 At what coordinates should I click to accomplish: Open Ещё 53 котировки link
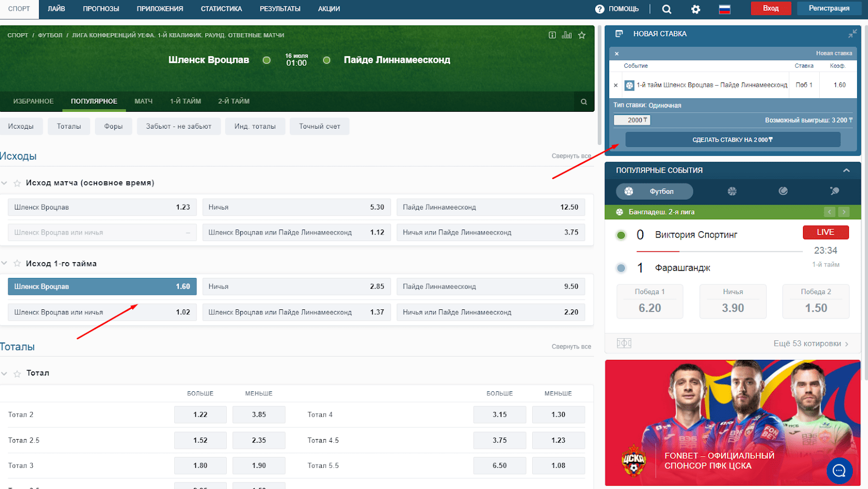(811, 344)
